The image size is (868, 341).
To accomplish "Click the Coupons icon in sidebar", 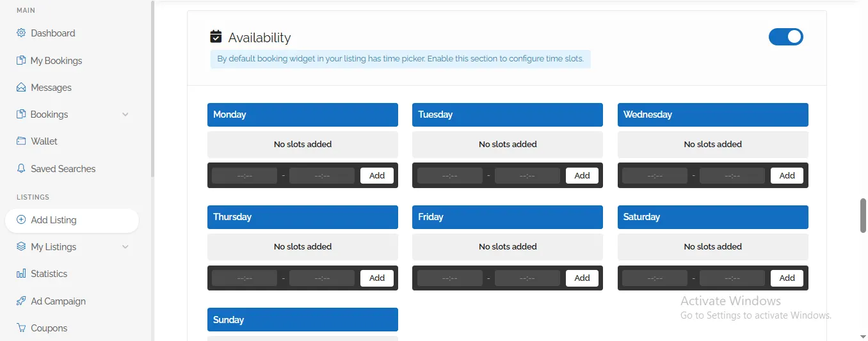I will [21, 328].
